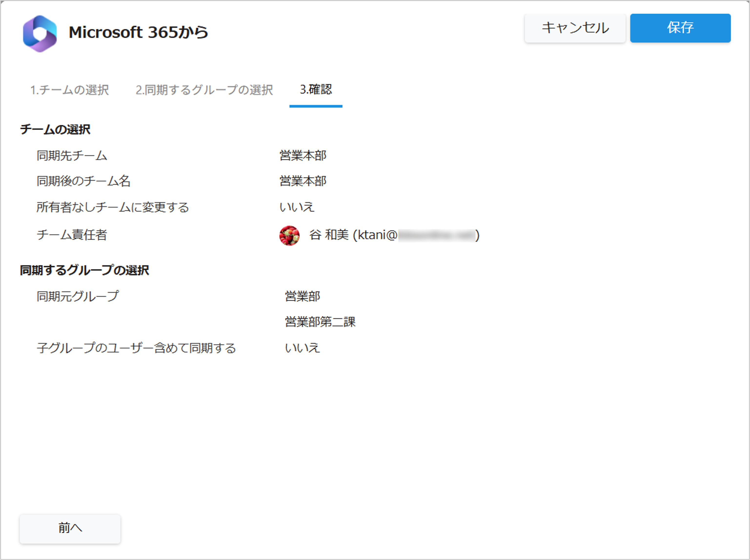Click いいえ next to 子グループのユーザー含めて同期する
Screen dimensions: 750x560
tap(302, 348)
